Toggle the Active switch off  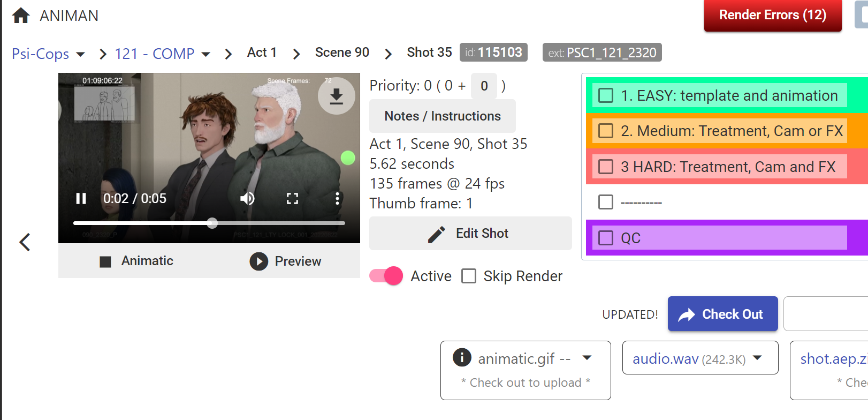386,276
